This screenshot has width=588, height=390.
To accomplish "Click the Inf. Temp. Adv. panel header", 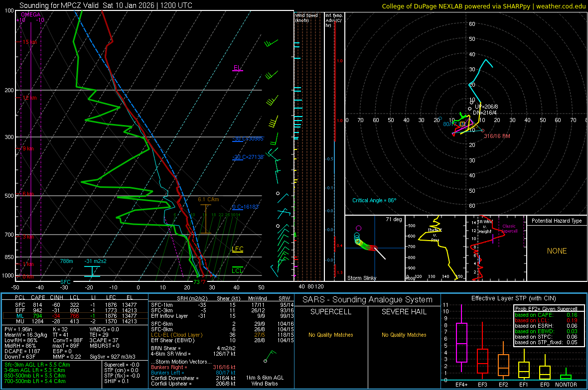I will pyautogui.click(x=334, y=20).
